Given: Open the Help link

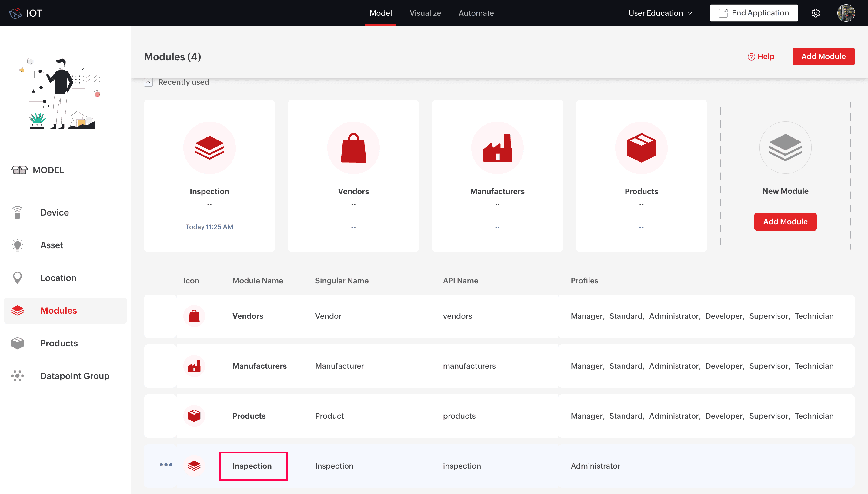Looking at the screenshot, I should pos(761,56).
